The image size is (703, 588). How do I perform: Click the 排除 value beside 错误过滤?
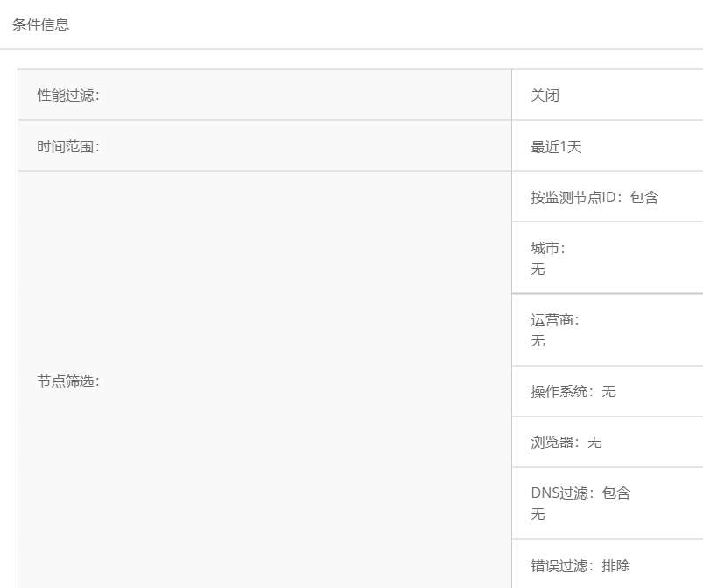pos(616,566)
